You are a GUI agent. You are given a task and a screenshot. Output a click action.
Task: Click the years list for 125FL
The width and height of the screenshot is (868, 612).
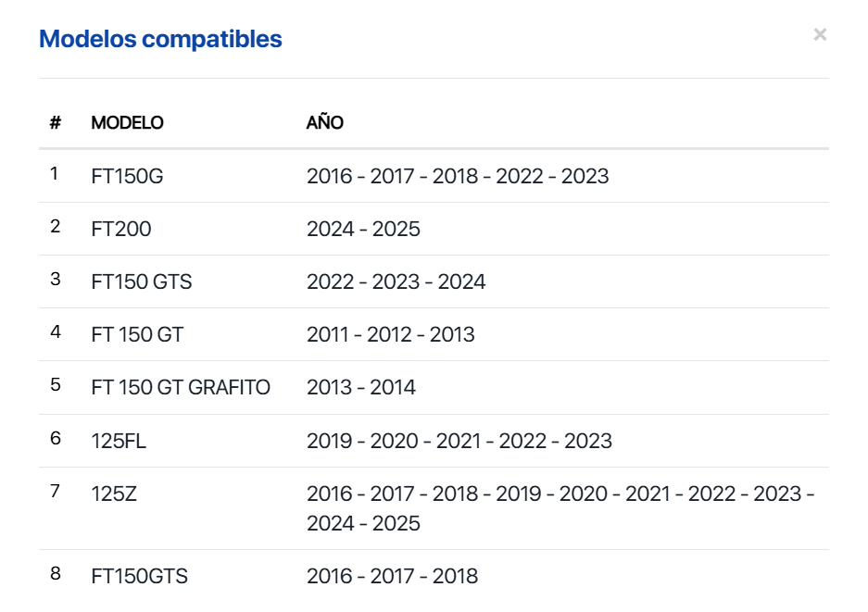[459, 441]
